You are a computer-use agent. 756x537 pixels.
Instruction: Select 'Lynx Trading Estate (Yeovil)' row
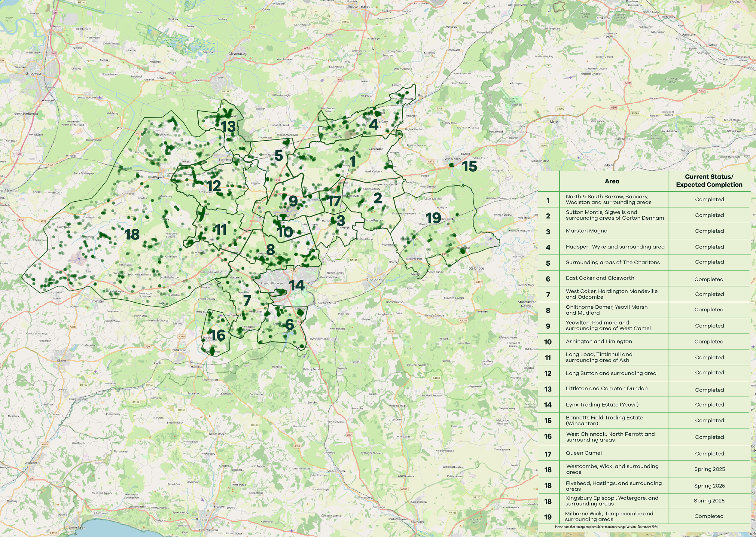coord(644,405)
